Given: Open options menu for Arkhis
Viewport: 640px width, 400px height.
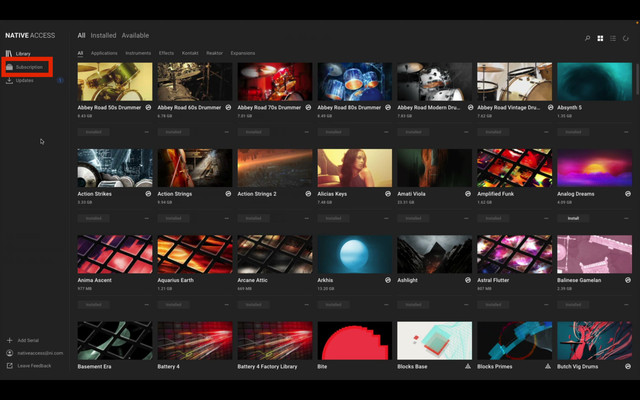Looking at the screenshot, I should pyautogui.click(x=386, y=305).
